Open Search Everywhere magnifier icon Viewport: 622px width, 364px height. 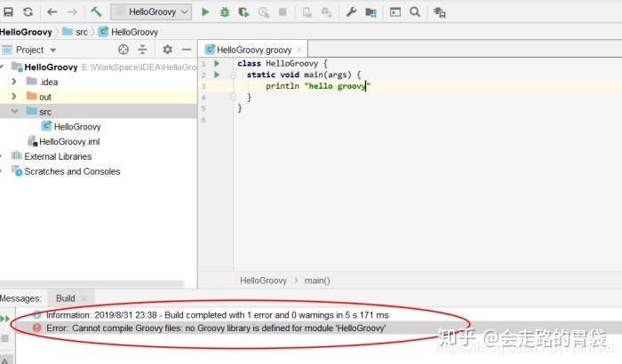[x=415, y=12]
